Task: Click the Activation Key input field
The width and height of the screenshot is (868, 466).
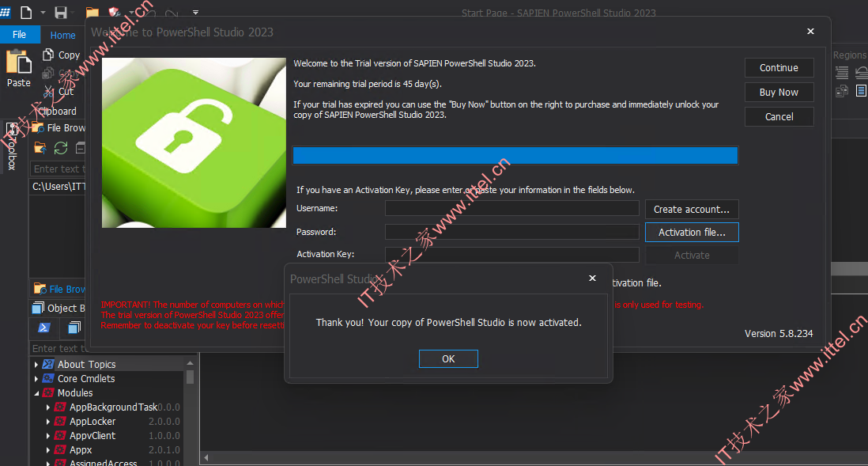Action: (x=512, y=254)
